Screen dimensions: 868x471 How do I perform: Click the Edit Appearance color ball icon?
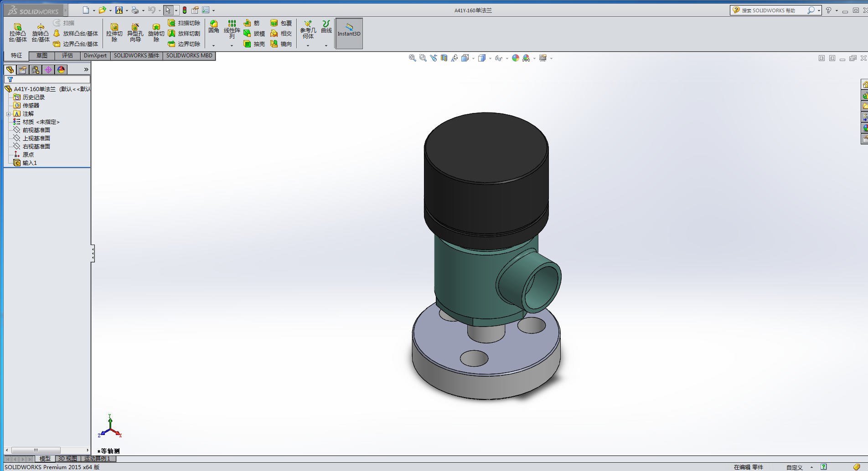[x=515, y=58]
